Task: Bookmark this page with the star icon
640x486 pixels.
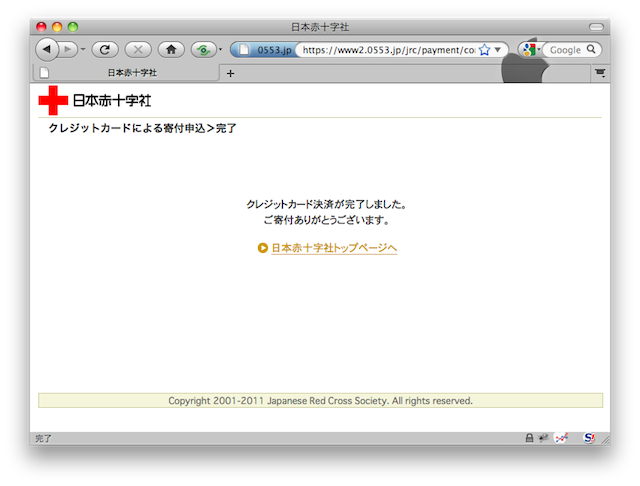Action: [x=484, y=49]
